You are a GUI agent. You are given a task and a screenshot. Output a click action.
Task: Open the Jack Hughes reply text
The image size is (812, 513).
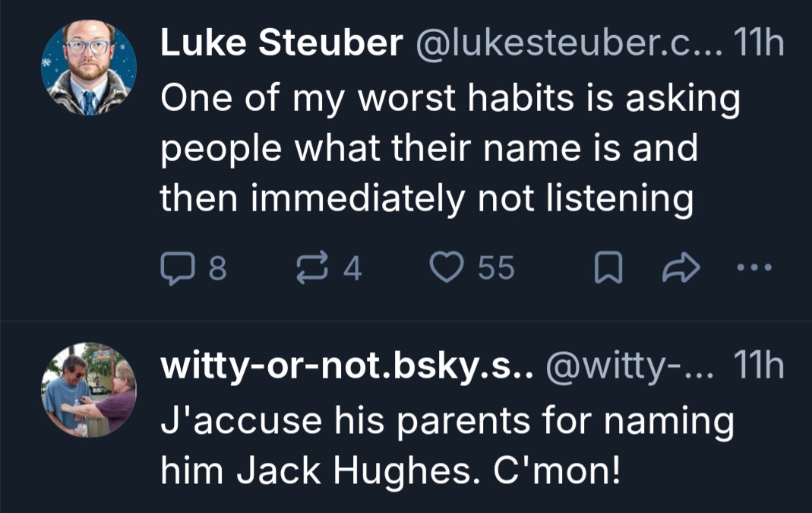pos(447,447)
